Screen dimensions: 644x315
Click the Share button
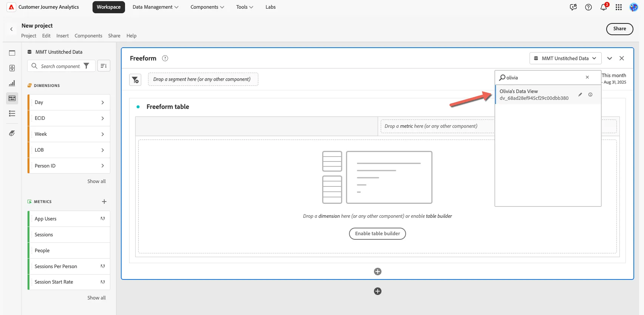pos(619,29)
